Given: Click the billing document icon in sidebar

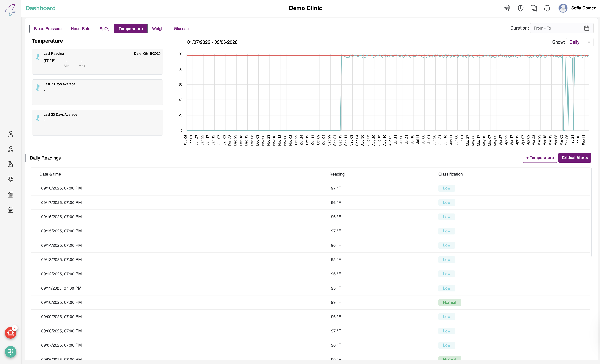Looking at the screenshot, I should pos(10,164).
